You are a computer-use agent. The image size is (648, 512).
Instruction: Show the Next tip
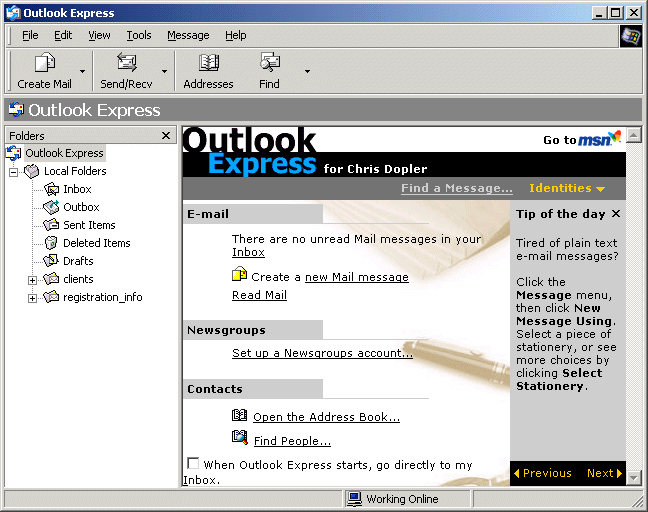point(605,474)
